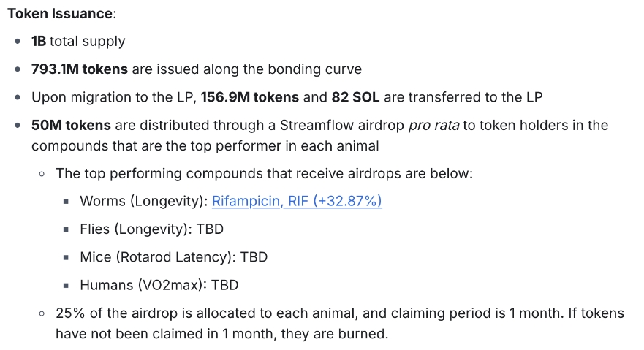Click the line starting The top performing compounds
Image resolution: width=644 pixels, height=350 pixels.
[x=264, y=174]
